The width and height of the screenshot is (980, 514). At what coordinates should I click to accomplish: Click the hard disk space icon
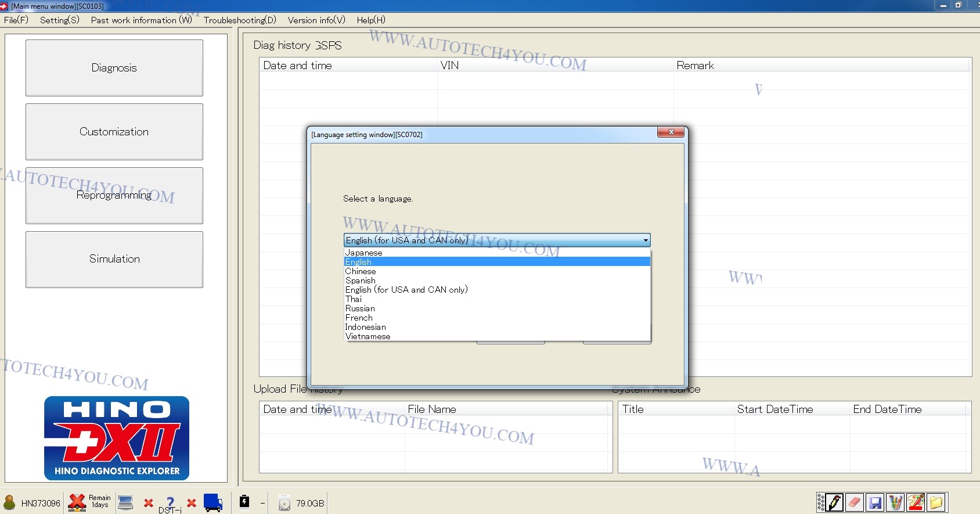coord(284,503)
